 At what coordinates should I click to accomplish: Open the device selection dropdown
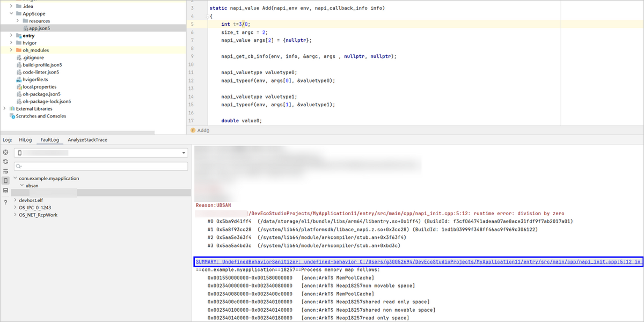(183, 153)
